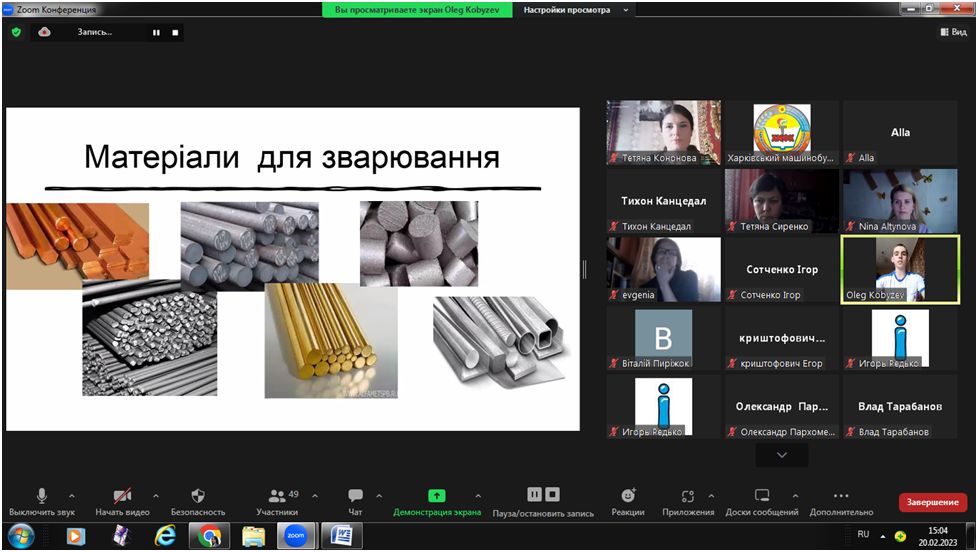The width and height of the screenshot is (978, 552).
Task: Click the copper bars image on slide
Action: coord(78,246)
